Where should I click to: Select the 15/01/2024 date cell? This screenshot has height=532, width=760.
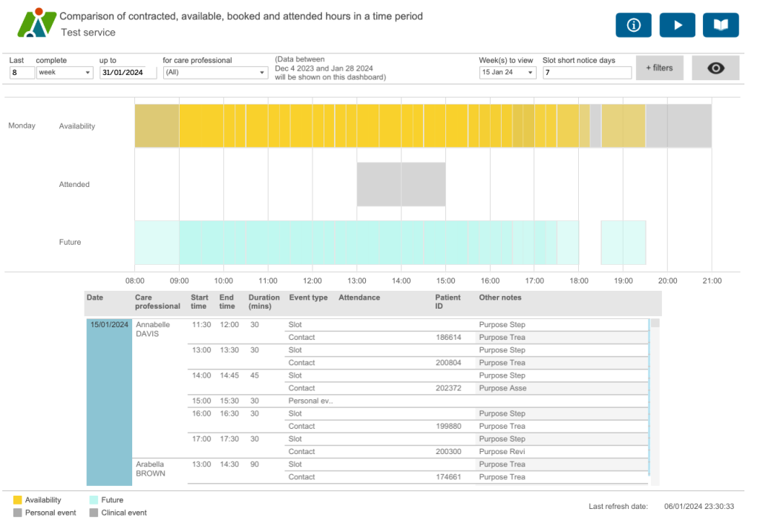click(109, 325)
